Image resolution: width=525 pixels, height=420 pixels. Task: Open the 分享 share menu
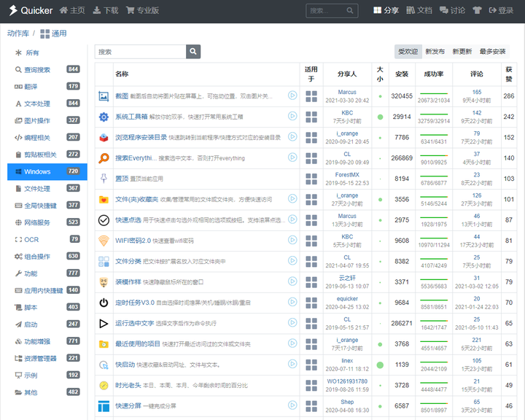point(386,10)
